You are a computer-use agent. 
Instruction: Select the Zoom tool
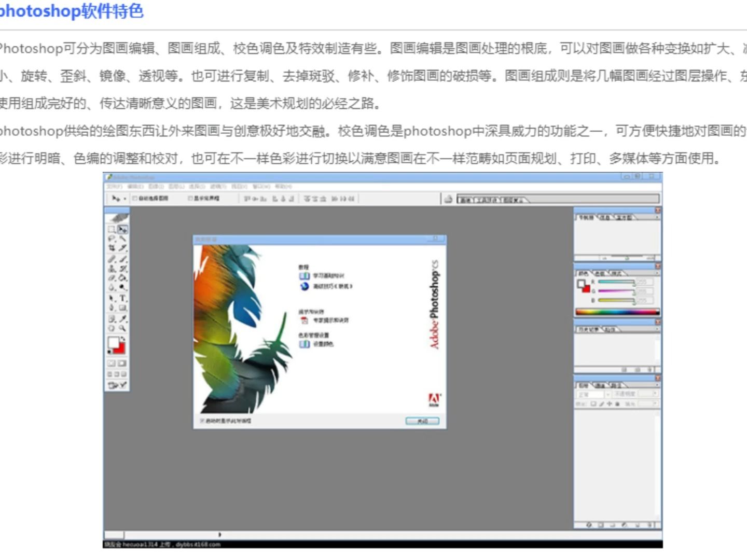122,327
